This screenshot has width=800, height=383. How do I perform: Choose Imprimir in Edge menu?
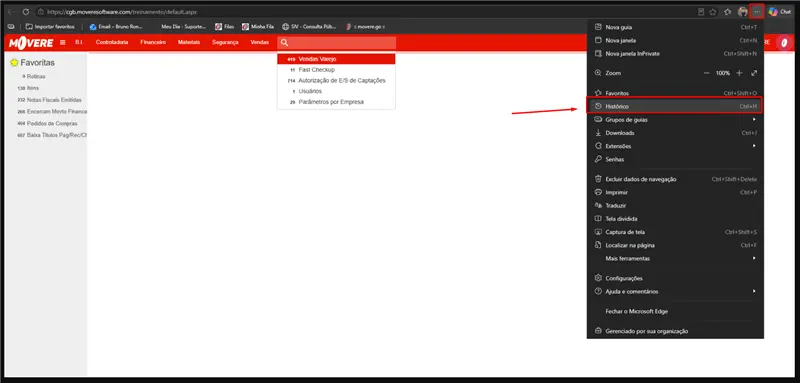pyautogui.click(x=675, y=192)
